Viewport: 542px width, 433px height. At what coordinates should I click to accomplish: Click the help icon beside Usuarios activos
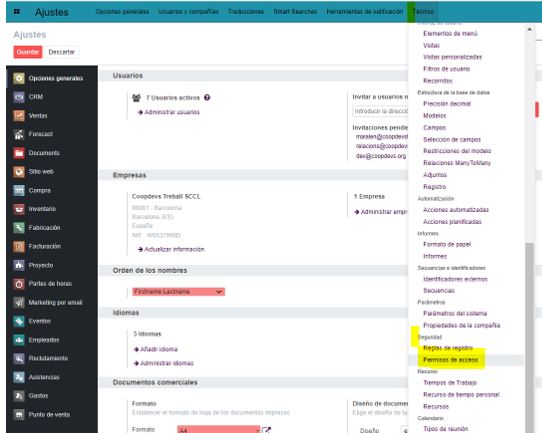click(x=207, y=97)
